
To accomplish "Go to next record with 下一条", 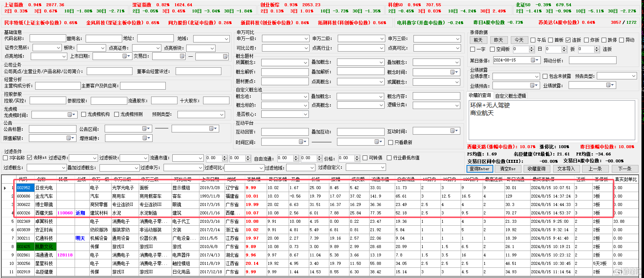I will click(625, 169).
